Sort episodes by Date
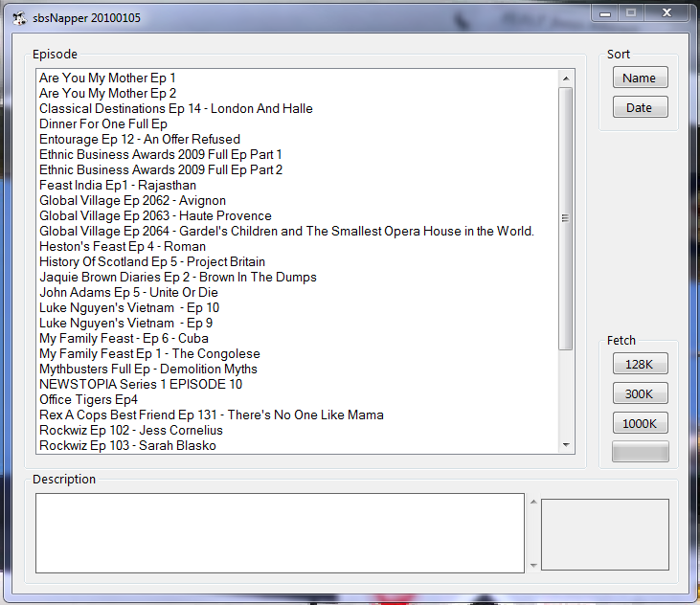Screen dimensions: 700x605 641,107
